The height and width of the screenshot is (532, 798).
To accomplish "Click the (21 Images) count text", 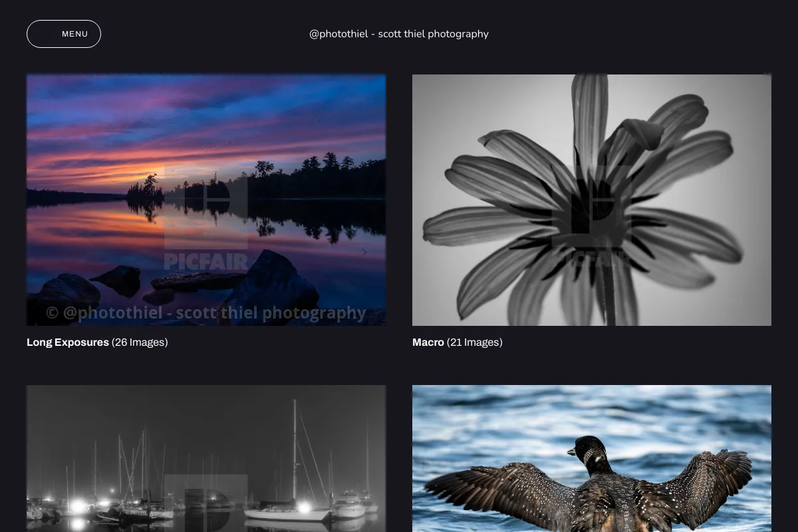I will (475, 342).
